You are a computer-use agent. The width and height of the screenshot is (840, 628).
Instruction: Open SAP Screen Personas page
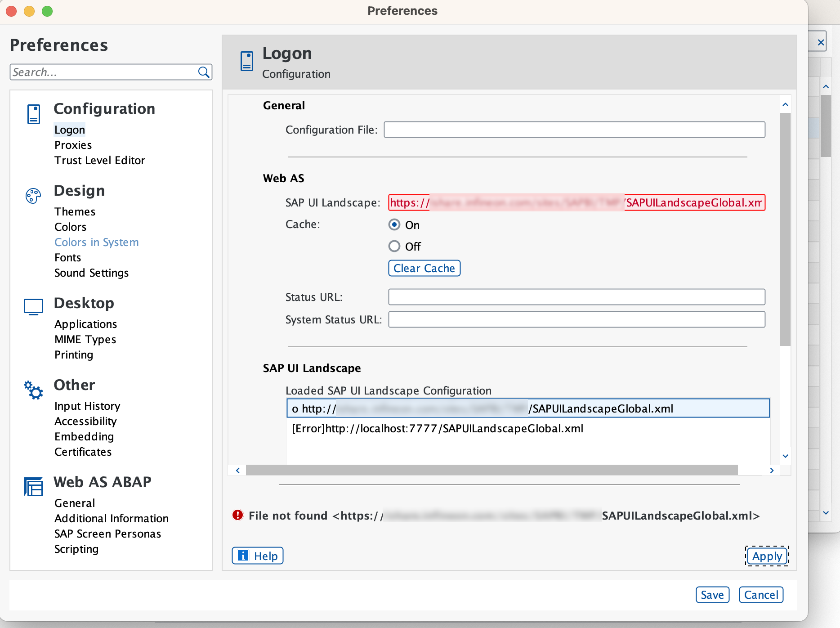pos(107,534)
